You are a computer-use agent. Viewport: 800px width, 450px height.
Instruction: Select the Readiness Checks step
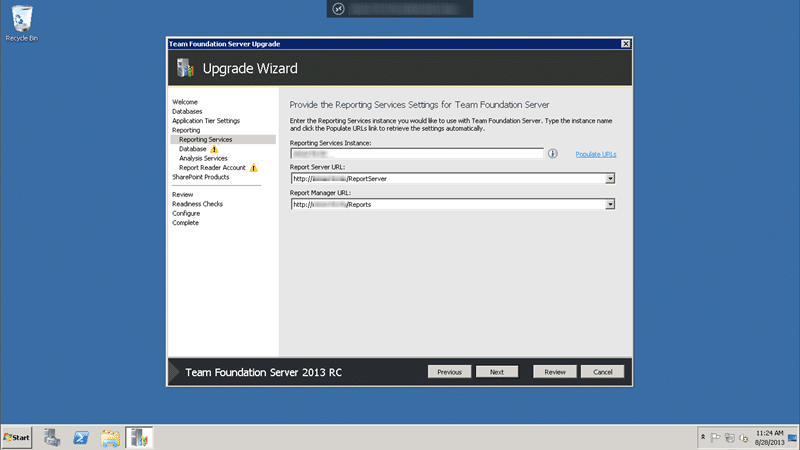(197, 204)
